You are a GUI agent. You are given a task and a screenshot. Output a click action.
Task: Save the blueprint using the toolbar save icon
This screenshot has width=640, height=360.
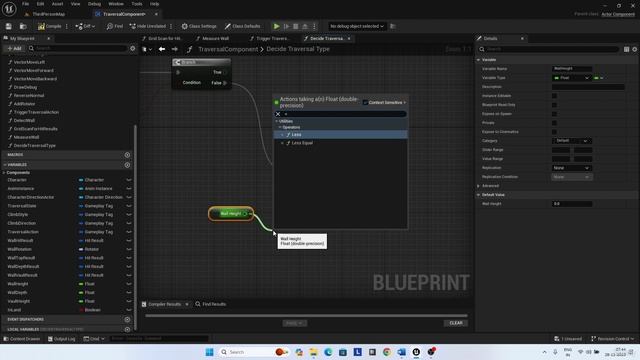[9, 26]
